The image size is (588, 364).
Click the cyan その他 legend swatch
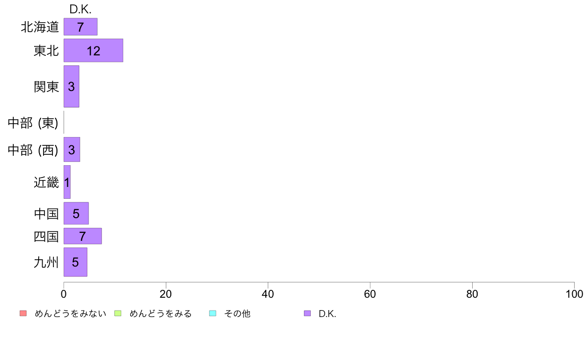tap(213, 314)
